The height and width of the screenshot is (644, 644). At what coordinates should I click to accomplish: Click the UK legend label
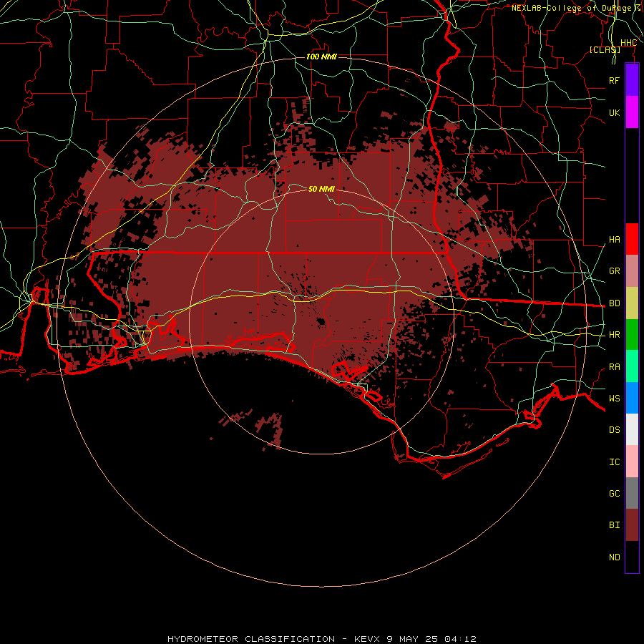point(614,112)
